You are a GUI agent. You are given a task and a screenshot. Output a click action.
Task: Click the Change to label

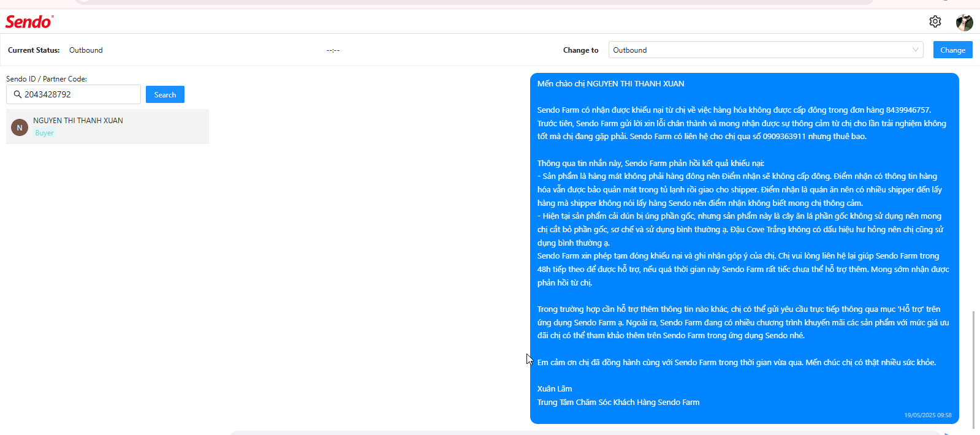click(580, 50)
